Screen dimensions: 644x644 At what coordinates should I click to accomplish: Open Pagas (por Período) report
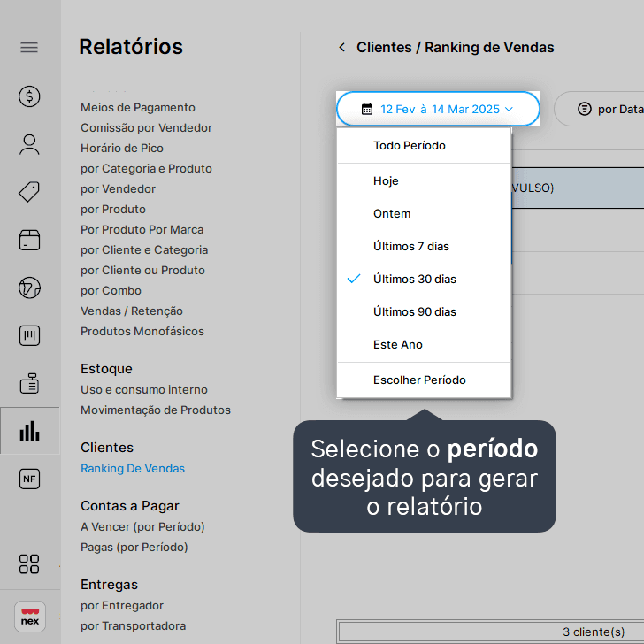click(x=134, y=547)
